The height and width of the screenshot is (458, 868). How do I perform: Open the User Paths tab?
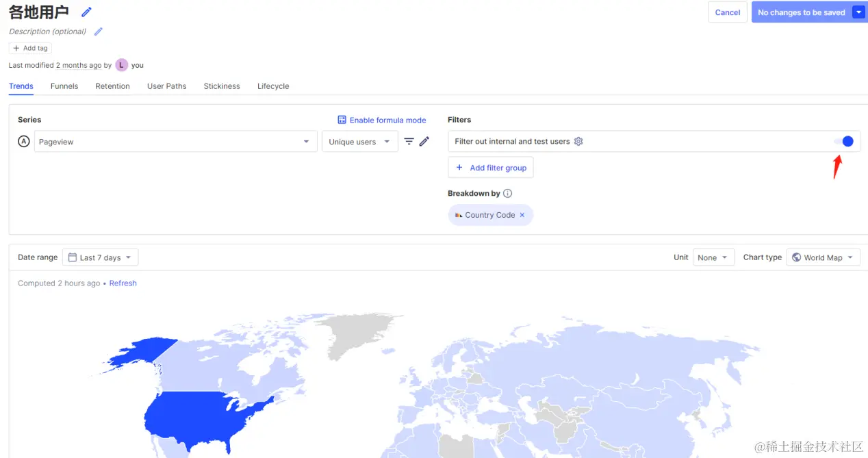coord(167,86)
